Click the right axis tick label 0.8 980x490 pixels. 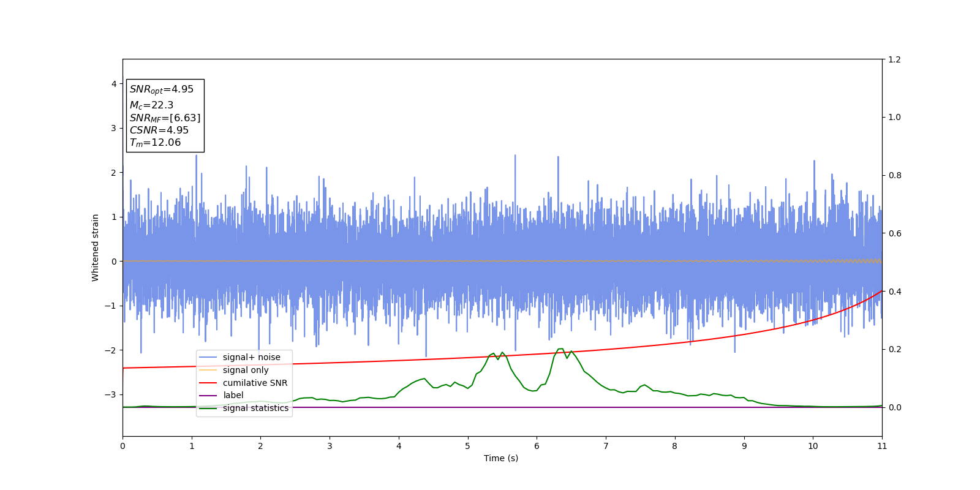click(x=894, y=175)
